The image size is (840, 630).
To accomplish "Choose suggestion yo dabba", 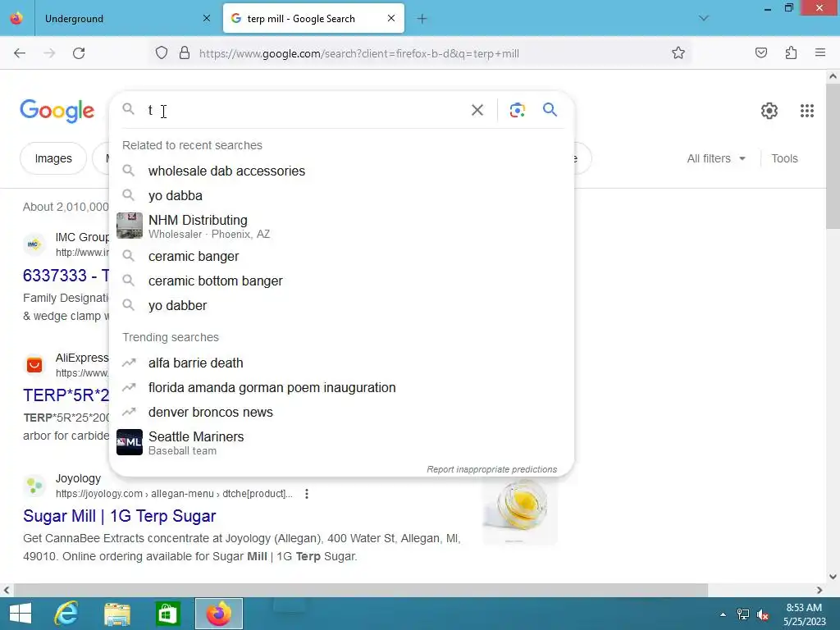I will point(342,195).
